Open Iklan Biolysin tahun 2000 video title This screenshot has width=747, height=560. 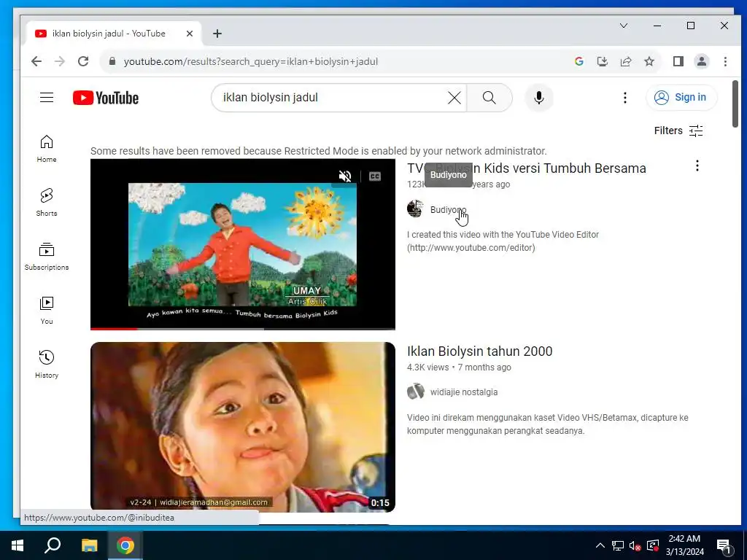pos(480,351)
